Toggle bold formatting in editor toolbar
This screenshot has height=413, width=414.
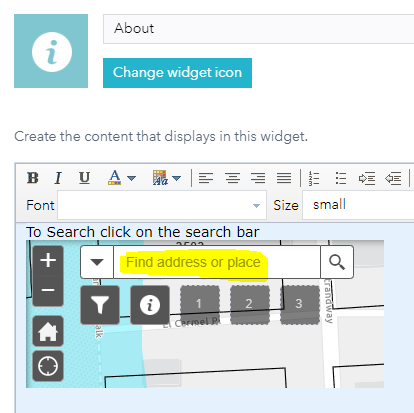tap(33, 178)
